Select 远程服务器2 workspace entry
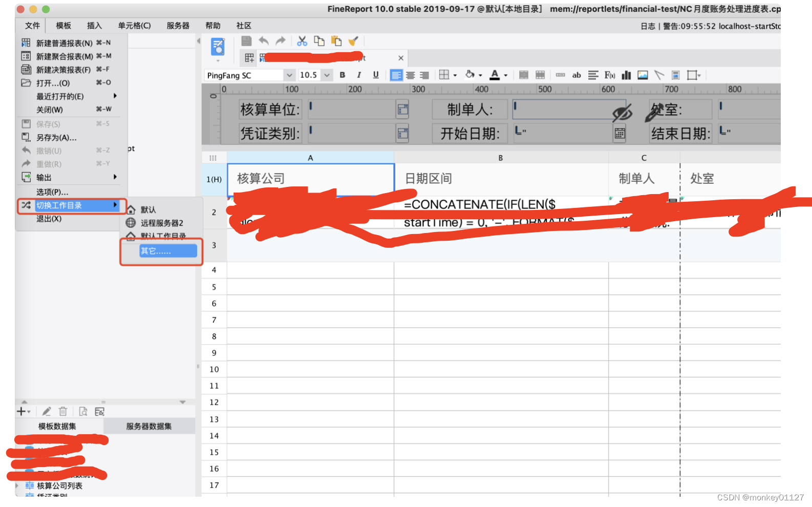This screenshot has width=812, height=507. click(161, 223)
